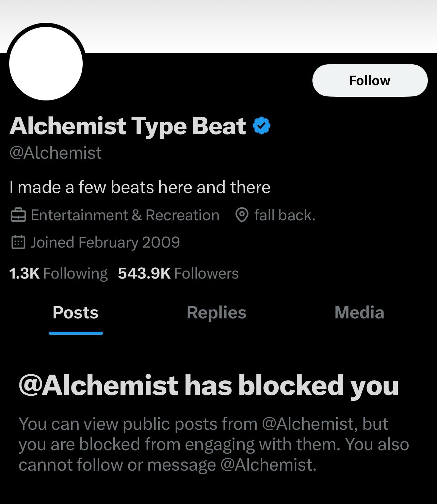This screenshot has width=437, height=504.
Task: Open the 543.9K Followers list
Action: tap(178, 273)
